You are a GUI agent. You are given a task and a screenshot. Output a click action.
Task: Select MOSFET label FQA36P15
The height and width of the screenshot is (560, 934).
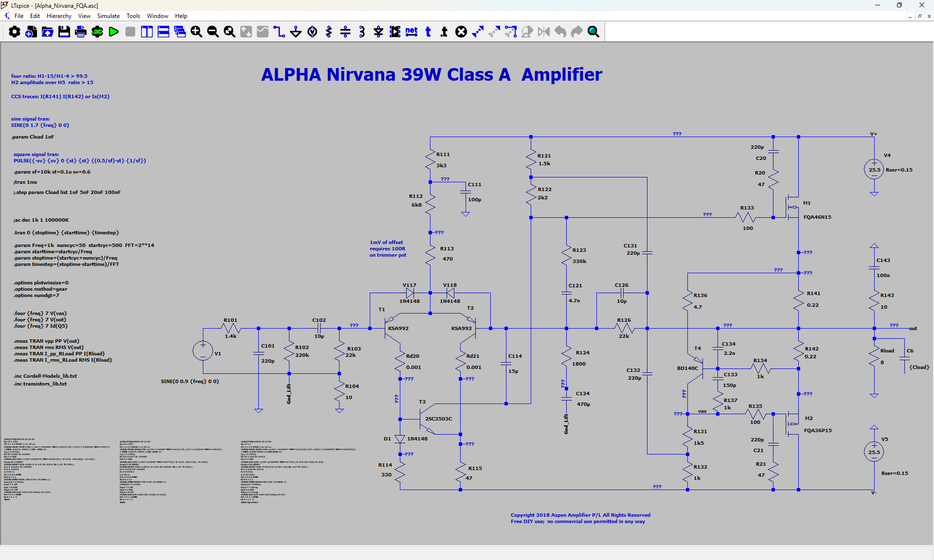pos(818,431)
